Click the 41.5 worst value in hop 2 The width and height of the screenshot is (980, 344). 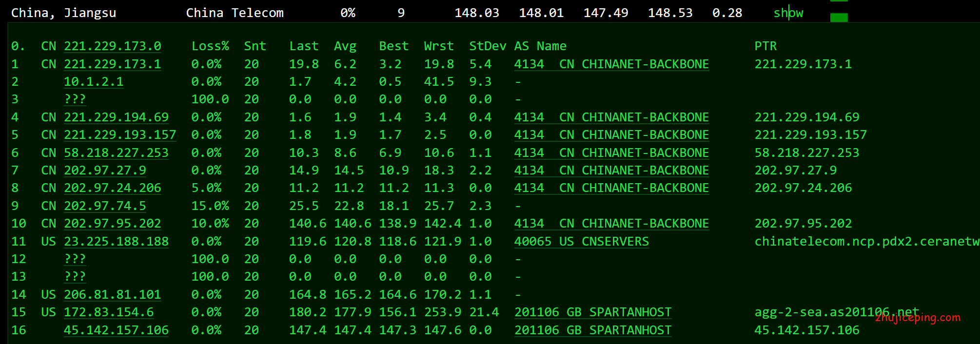coord(439,82)
